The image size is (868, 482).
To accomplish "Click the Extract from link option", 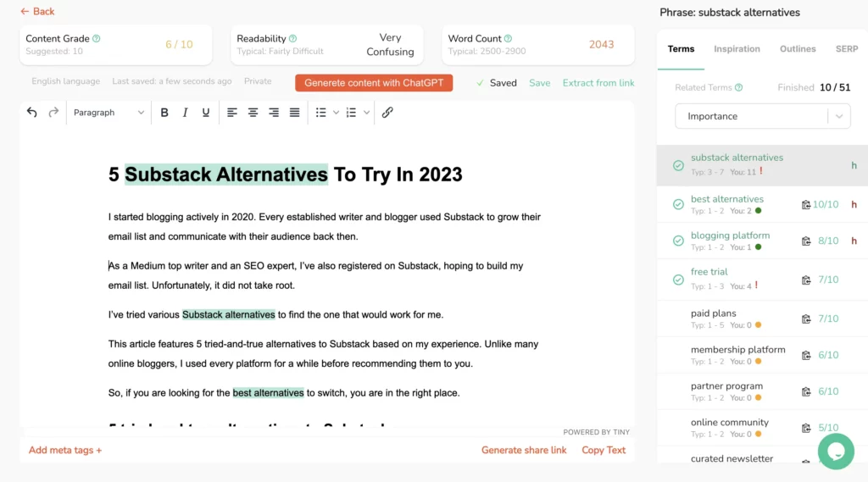I will [598, 83].
